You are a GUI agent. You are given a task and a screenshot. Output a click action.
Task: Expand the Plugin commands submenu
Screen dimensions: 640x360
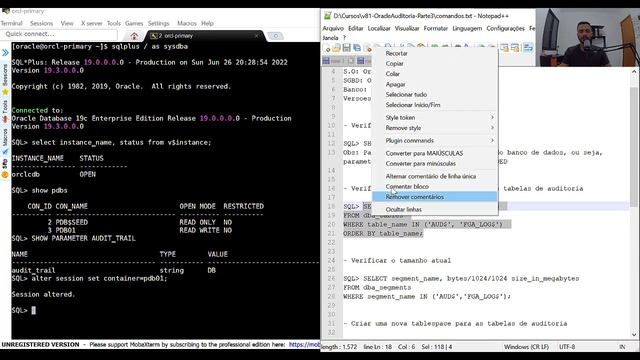pyautogui.click(x=435, y=140)
